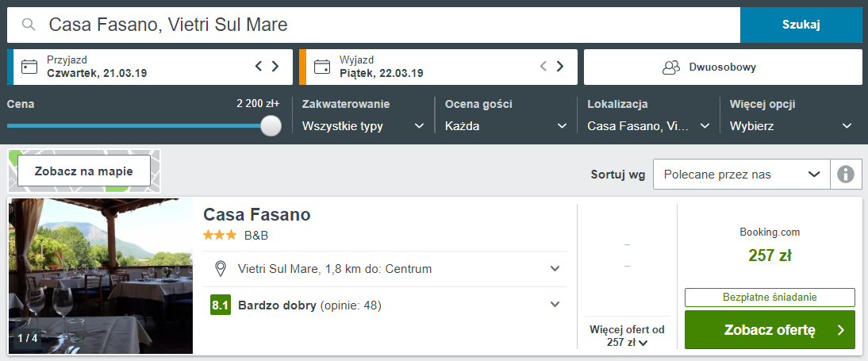Click the Cena price slider handle

tap(271, 125)
